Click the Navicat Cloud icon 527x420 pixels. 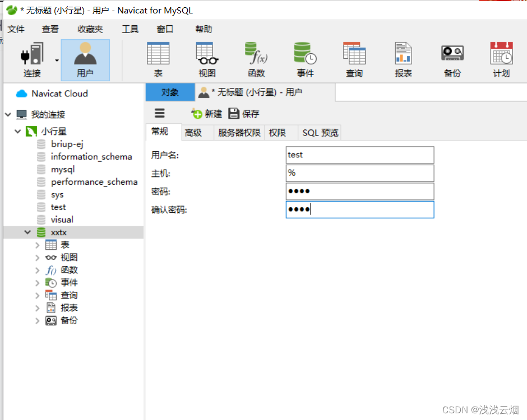[21, 94]
